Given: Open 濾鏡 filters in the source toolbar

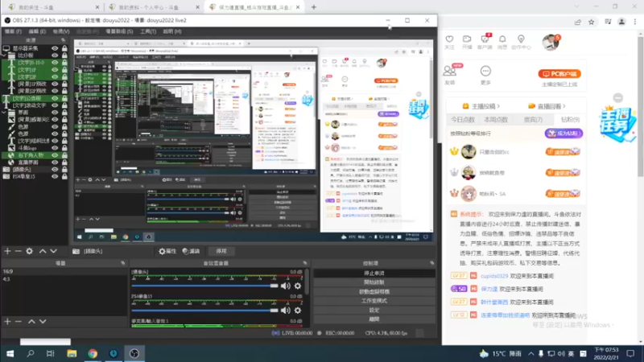Looking at the screenshot, I should (191, 251).
